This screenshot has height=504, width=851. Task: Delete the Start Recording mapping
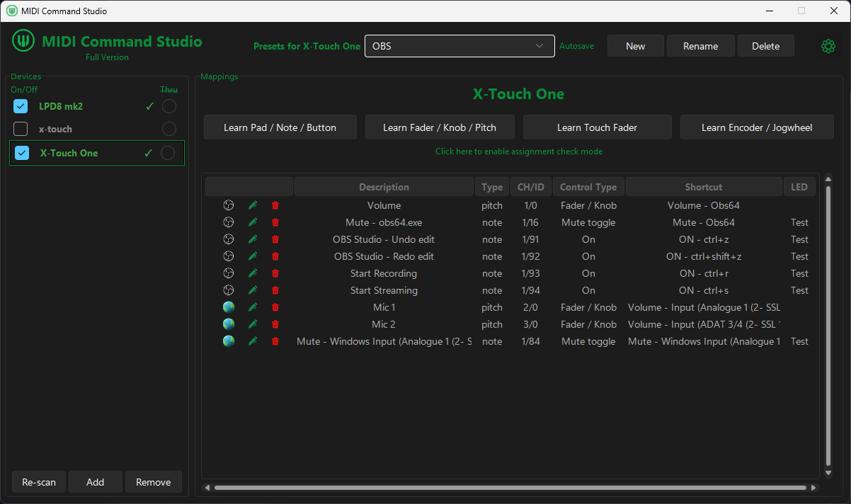point(275,273)
